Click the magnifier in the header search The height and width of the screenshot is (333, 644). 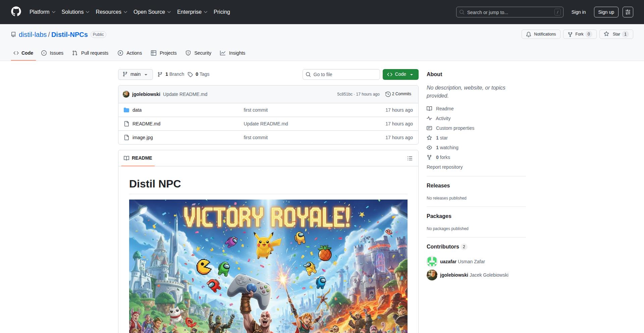pos(462,12)
